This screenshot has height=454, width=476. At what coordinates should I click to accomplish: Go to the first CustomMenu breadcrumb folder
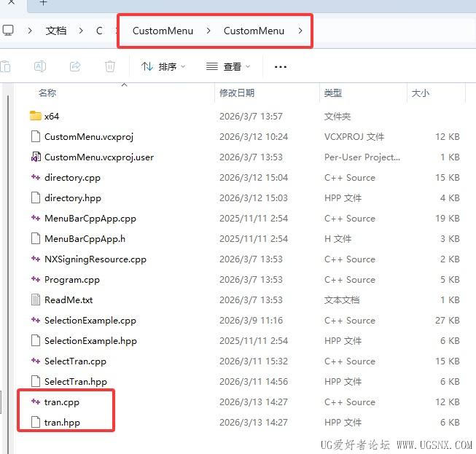pos(163,31)
